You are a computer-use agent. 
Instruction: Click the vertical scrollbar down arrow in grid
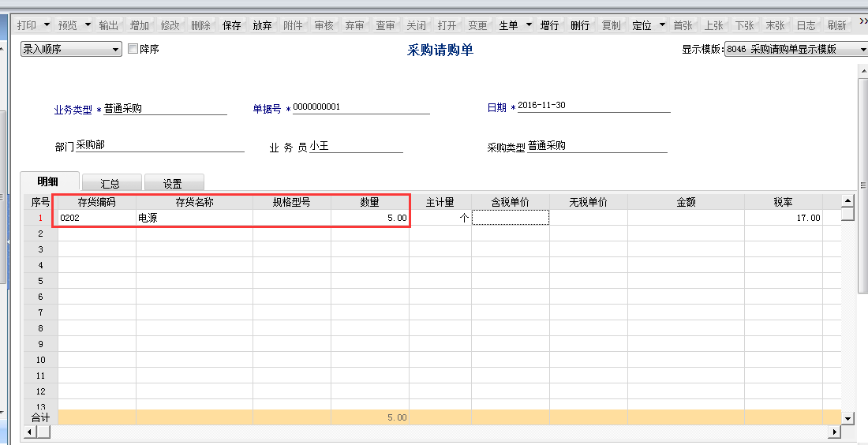(x=848, y=418)
